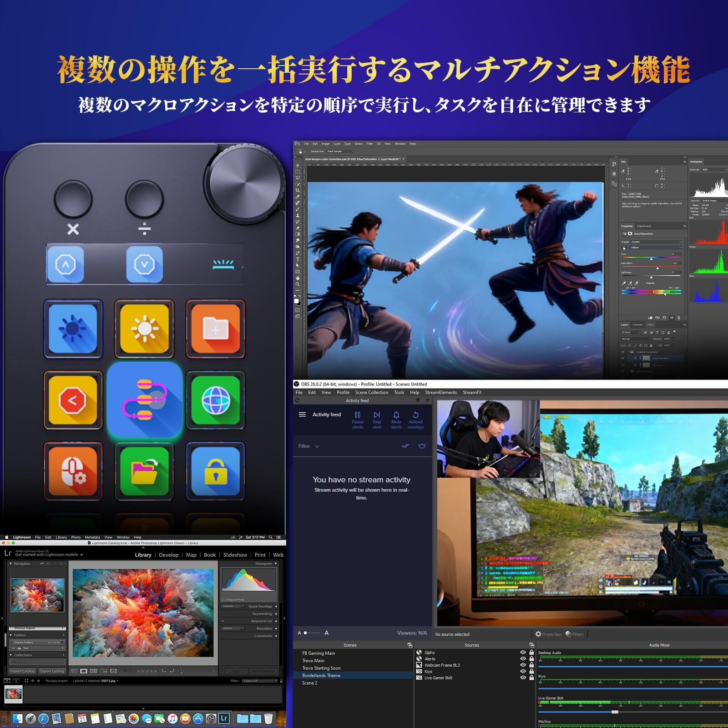Open the StreamElements menu in OBS

441,393
